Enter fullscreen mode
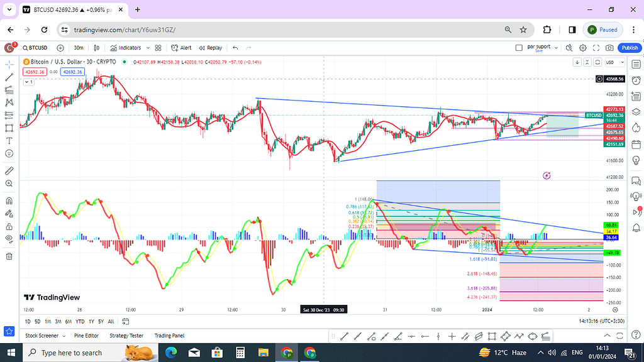Image resolution: width=644 pixels, height=362 pixels. click(596, 48)
